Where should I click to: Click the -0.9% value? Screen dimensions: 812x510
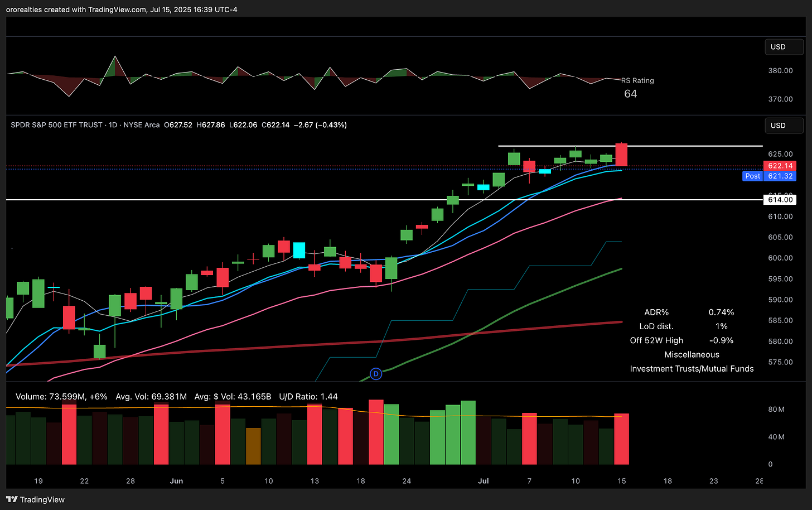pyautogui.click(x=722, y=340)
